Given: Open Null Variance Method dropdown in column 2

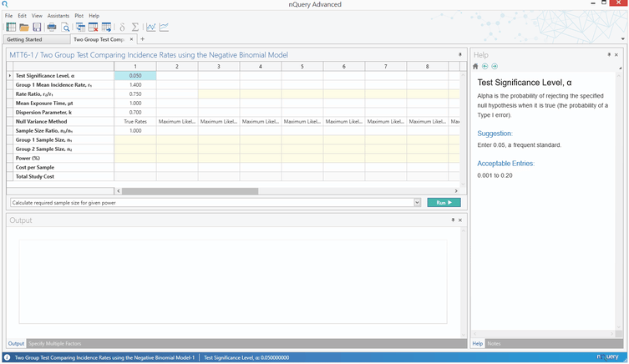Looking at the screenshot, I should pyautogui.click(x=177, y=121).
